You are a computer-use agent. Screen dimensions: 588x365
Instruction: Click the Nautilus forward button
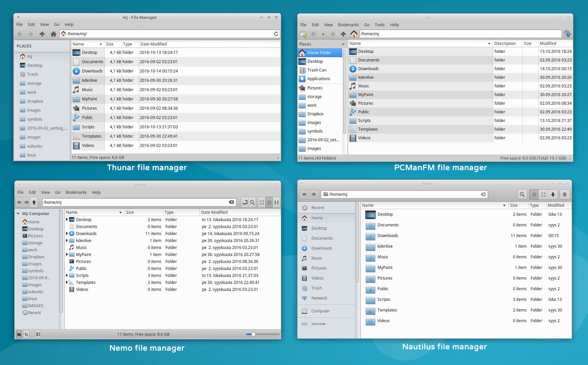tap(314, 194)
